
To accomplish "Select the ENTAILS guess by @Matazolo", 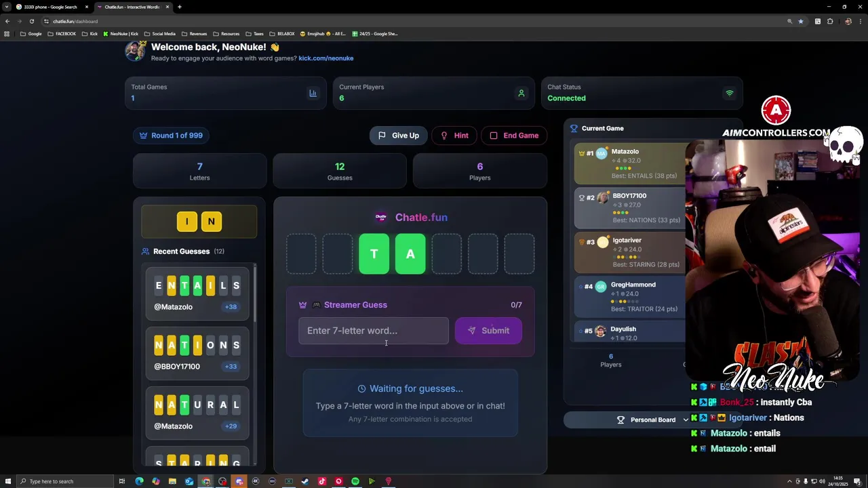I will tap(197, 293).
